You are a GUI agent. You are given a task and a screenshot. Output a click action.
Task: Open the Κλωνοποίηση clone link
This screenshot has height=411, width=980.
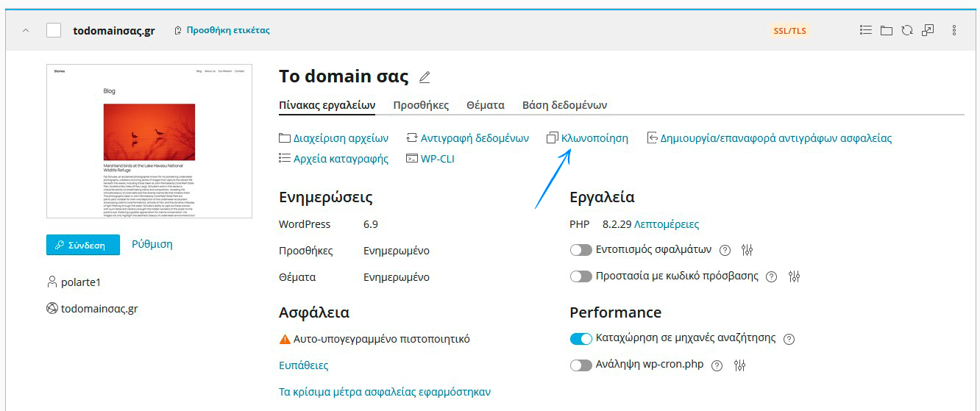594,138
